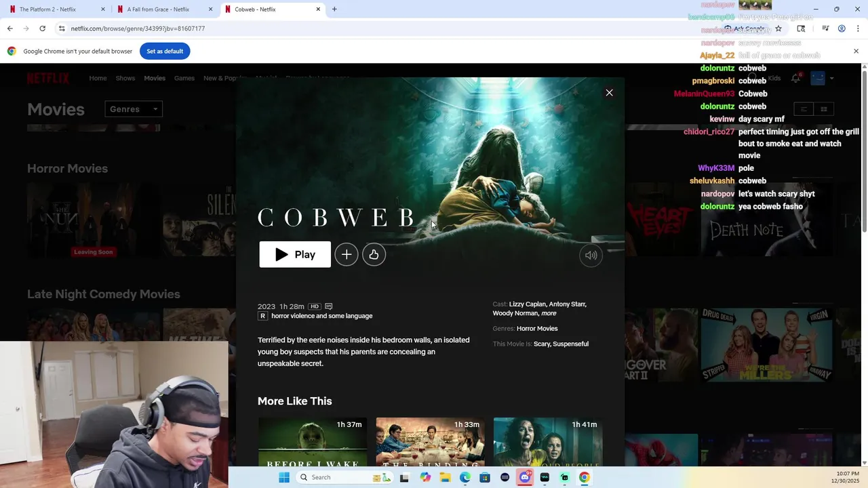Screen dimensions: 868x488
Task: Click the subtitles availability icon
Action: pyautogui.click(x=329, y=306)
